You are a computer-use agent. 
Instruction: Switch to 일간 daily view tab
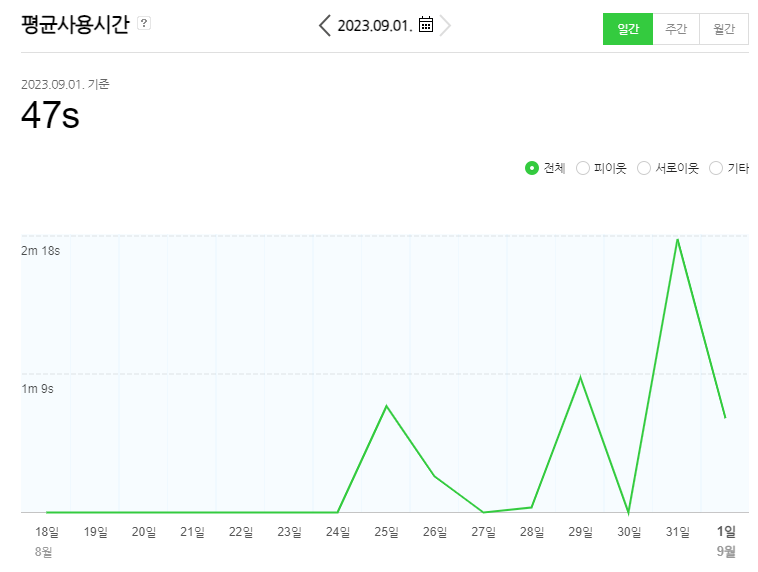tap(627, 29)
